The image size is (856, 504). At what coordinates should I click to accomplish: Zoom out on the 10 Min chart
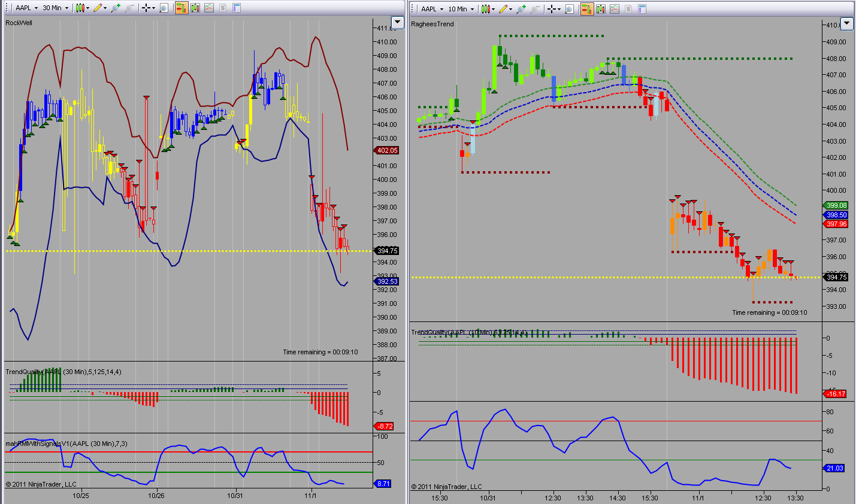(534, 9)
